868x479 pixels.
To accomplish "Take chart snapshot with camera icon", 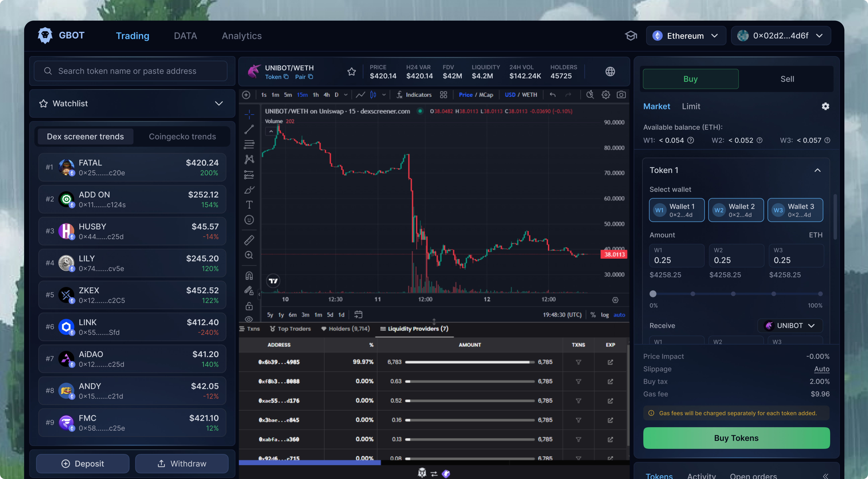I will click(x=621, y=95).
